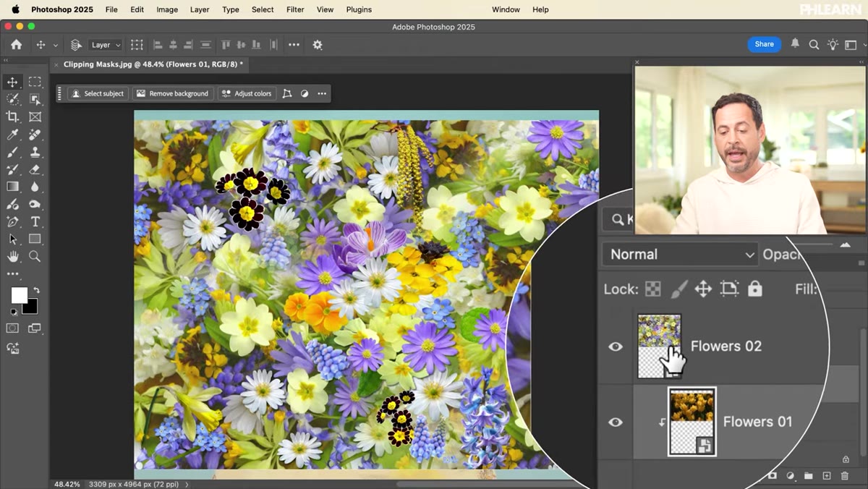The height and width of the screenshot is (489, 868).
Task: Open the Normal blend mode dropdown
Action: [x=681, y=254]
